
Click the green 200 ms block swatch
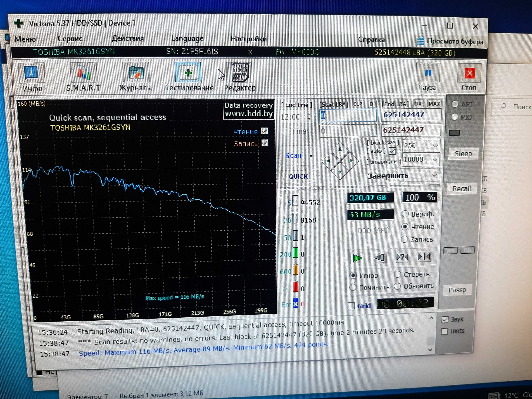[295, 253]
